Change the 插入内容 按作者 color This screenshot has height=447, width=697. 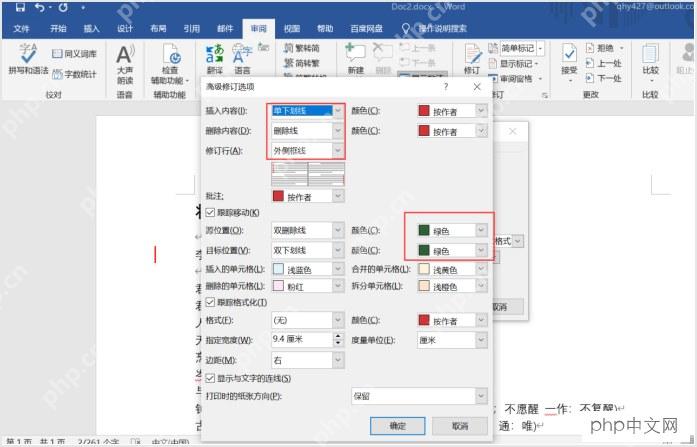[x=452, y=111]
